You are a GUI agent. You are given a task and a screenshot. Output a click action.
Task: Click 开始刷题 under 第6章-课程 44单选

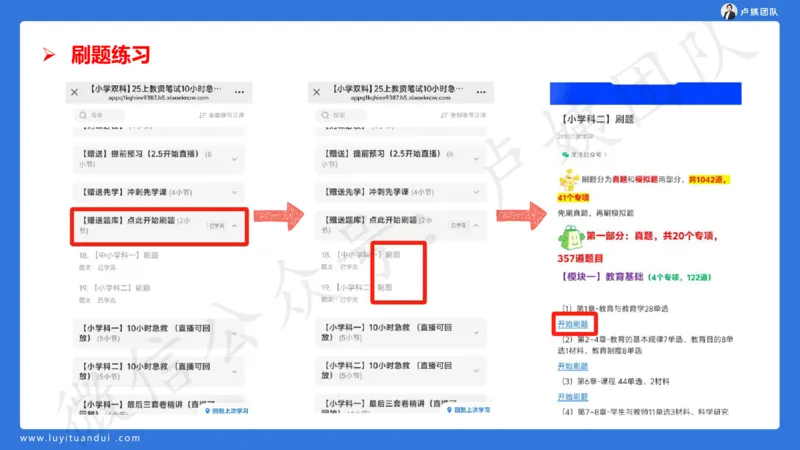tap(573, 397)
